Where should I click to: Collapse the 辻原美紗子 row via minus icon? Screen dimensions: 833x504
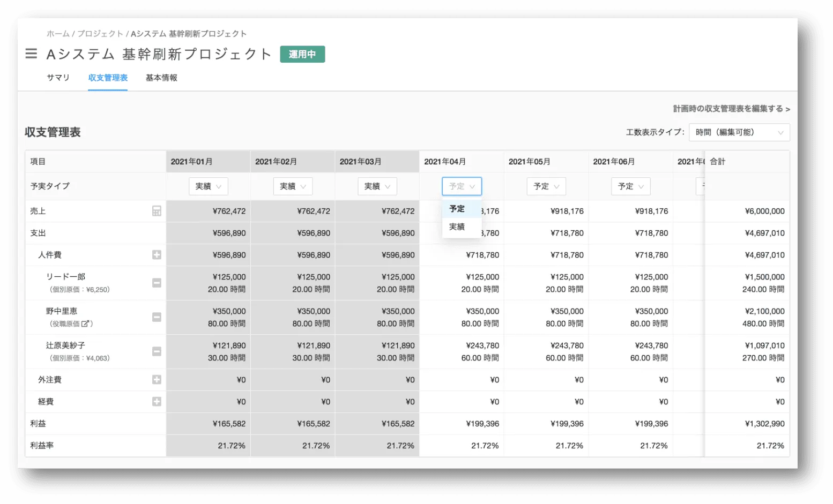click(156, 351)
